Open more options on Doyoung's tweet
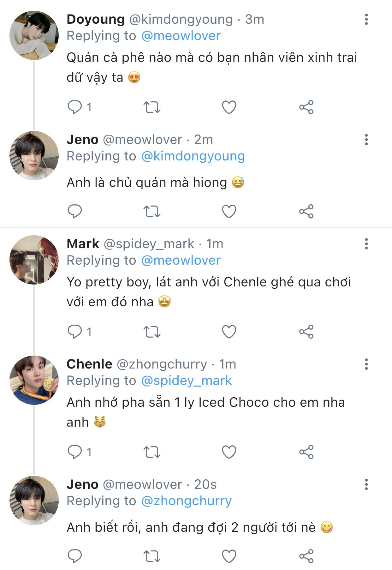Image resolution: width=392 pixels, height=570 pixels. click(366, 19)
